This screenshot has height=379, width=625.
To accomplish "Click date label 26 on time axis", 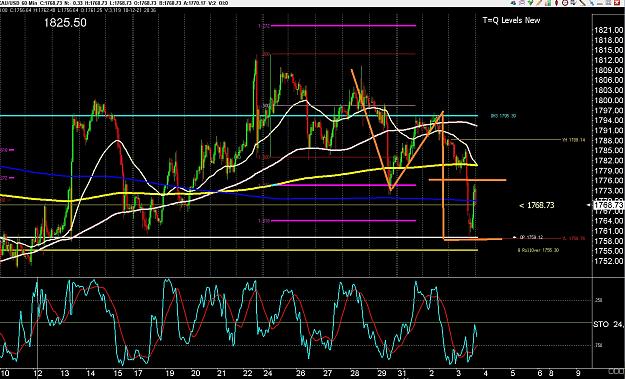I will coord(301,373).
